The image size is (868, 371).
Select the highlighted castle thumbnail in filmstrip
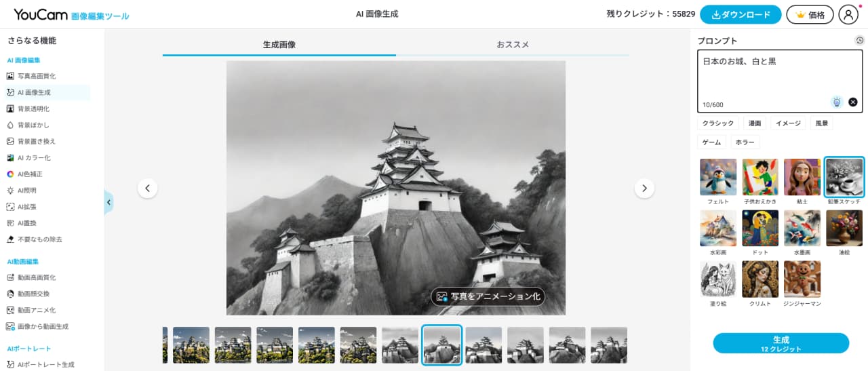(442, 345)
